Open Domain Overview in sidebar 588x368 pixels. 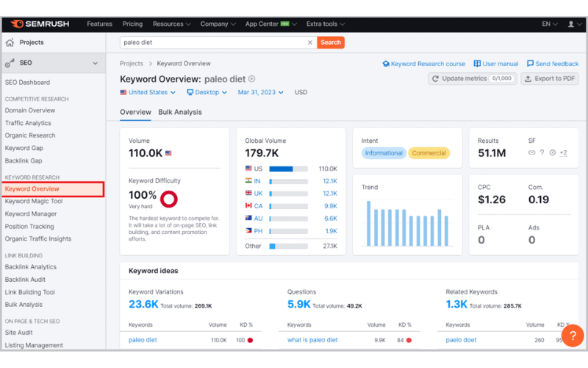(30, 110)
